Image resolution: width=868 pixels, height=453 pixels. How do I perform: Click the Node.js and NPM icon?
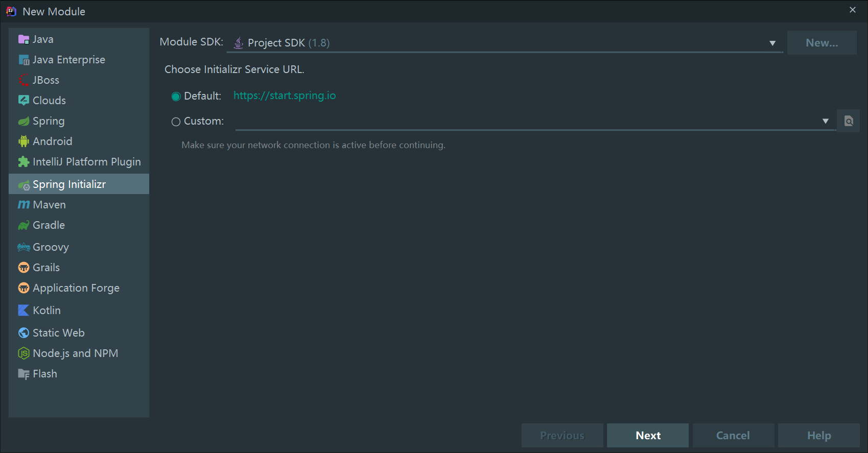click(x=24, y=353)
